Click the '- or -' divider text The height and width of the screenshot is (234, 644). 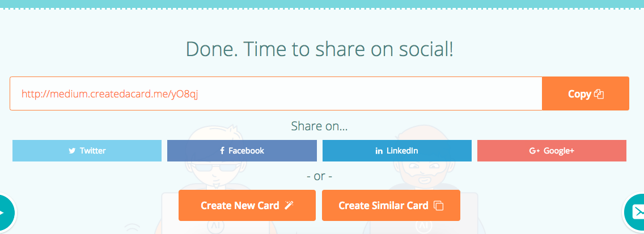[x=319, y=176]
